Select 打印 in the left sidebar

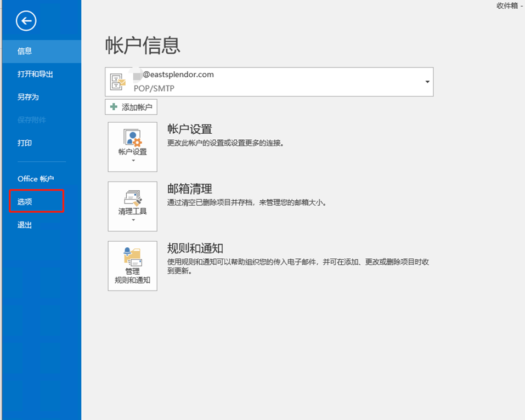(x=25, y=143)
